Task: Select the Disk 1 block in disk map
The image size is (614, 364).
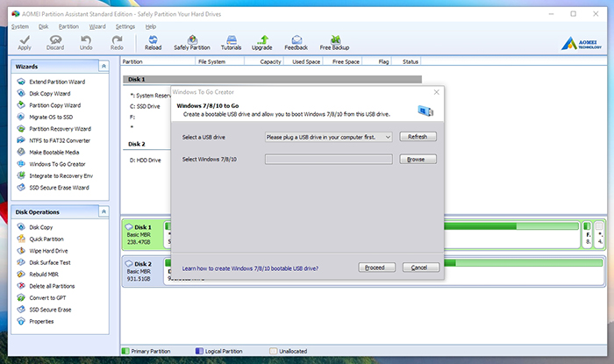Action: pyautogui.click(x=142, y=234)
